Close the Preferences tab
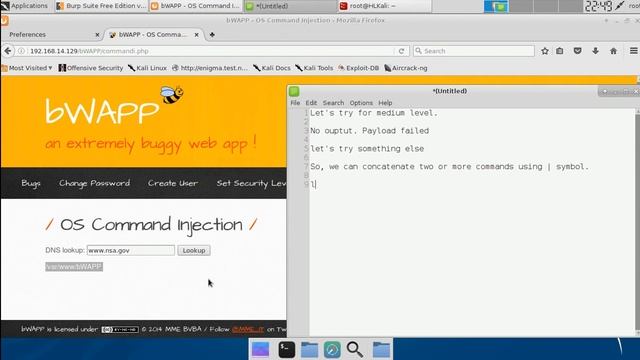 click(97, 35)
